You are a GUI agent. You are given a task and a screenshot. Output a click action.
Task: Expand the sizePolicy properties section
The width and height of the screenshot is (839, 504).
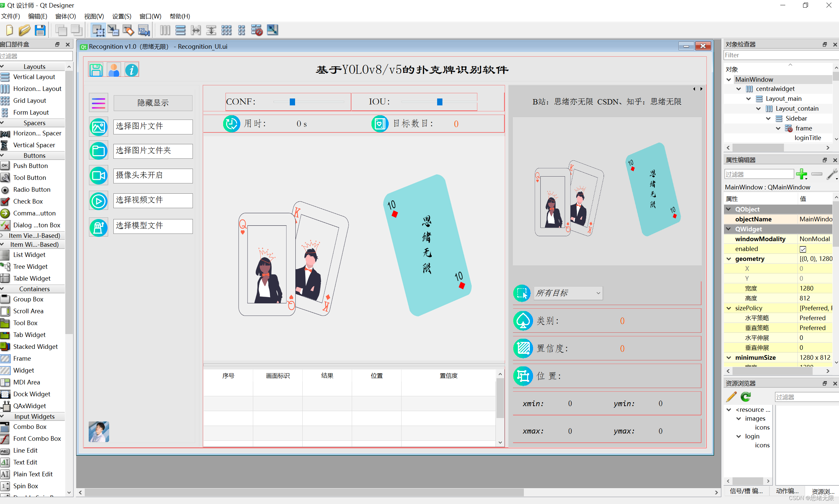point(731,308)
